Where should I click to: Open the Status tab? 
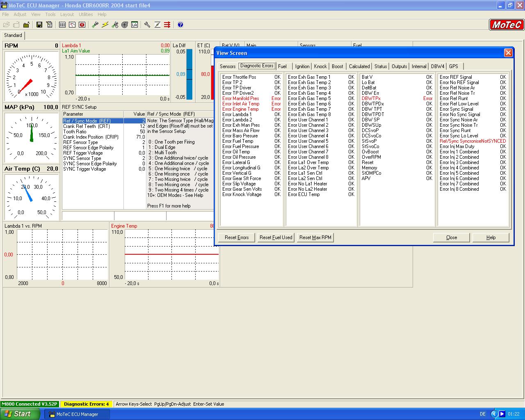[381, 66]
